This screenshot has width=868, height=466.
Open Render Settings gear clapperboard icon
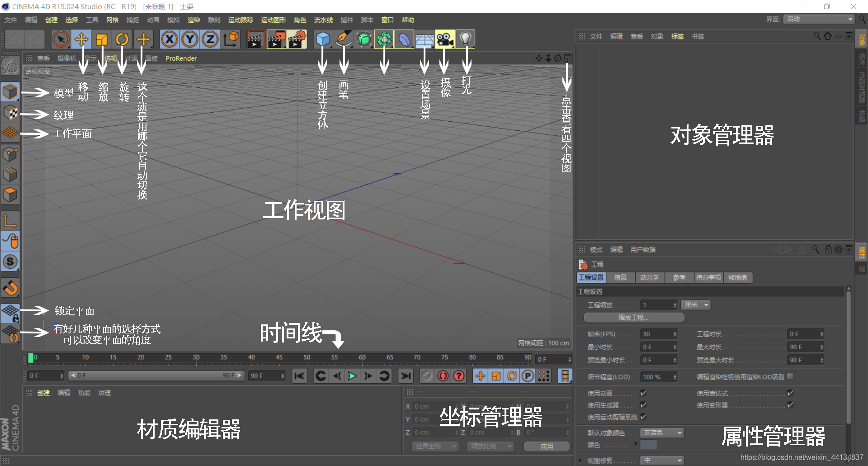[297, 39]
